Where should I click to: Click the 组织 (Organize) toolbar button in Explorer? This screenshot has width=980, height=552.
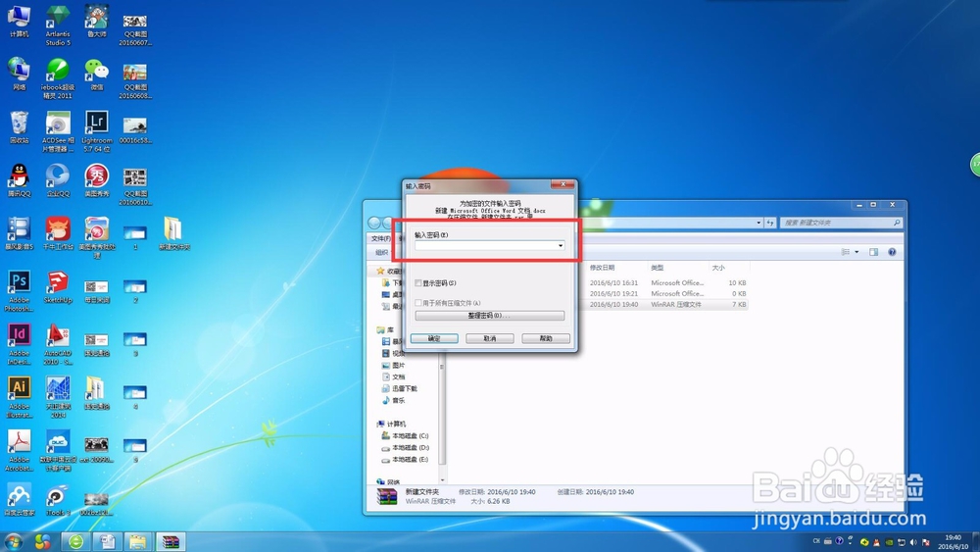pos(382,253)
